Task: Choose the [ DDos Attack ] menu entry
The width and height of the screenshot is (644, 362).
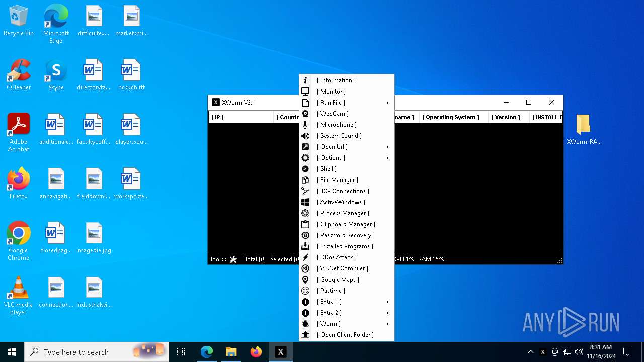Action: coord(347,257)
